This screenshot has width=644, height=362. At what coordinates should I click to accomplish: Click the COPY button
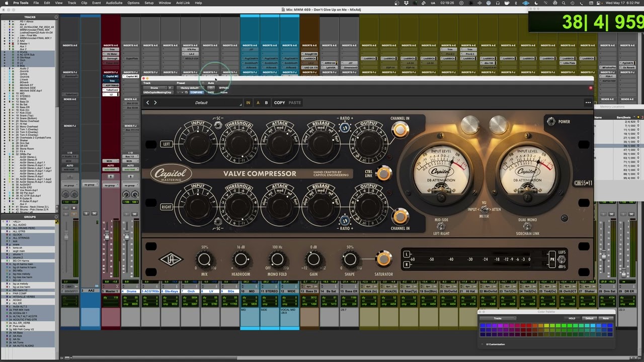coord(279,103)
